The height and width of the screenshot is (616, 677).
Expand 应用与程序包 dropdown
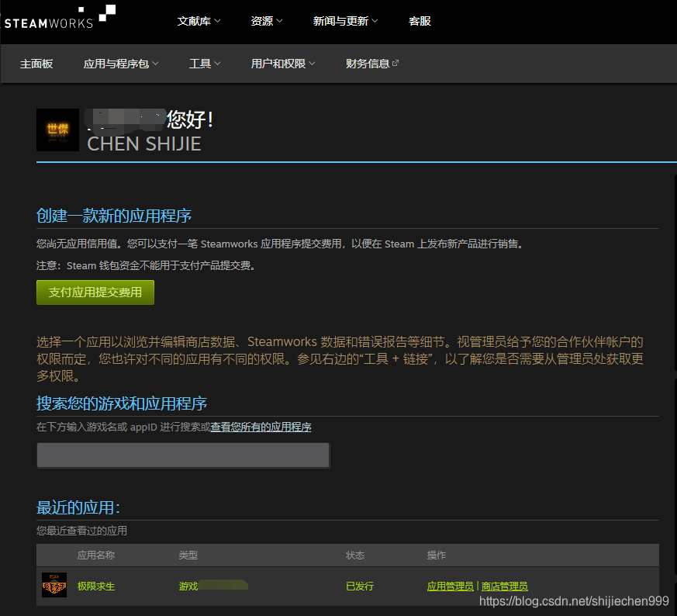pyautogui.click(x=121, y=64)
